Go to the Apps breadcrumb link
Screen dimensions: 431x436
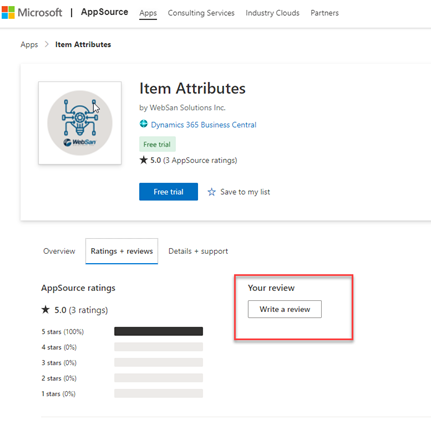pos(29,45)
